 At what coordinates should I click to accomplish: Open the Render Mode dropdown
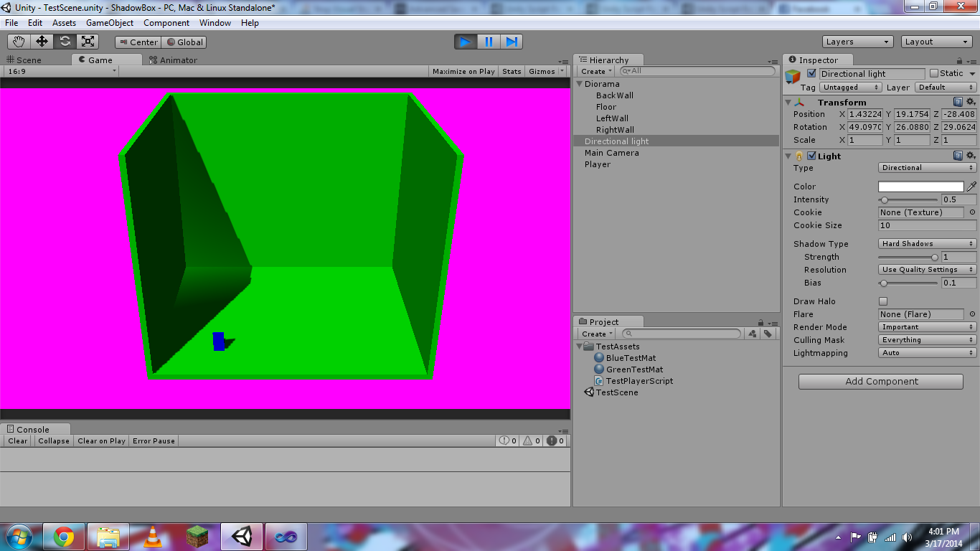pos(928,327)
